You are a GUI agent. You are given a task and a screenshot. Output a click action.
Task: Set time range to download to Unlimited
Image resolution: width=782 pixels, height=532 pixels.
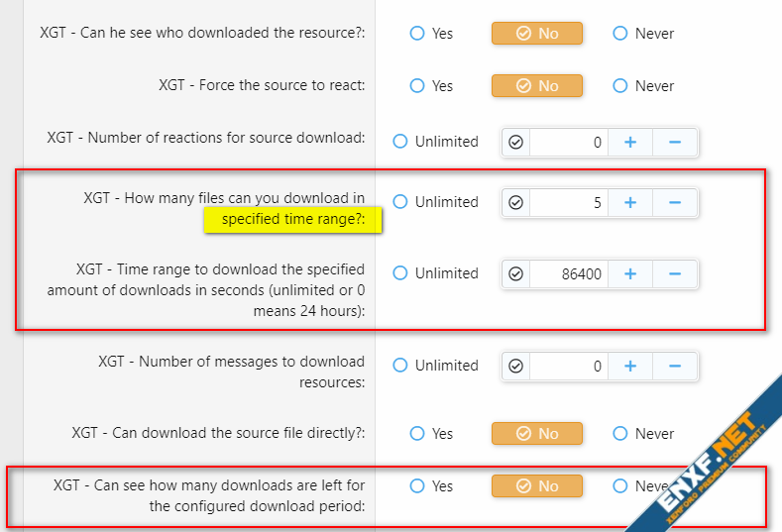[400, 273]
